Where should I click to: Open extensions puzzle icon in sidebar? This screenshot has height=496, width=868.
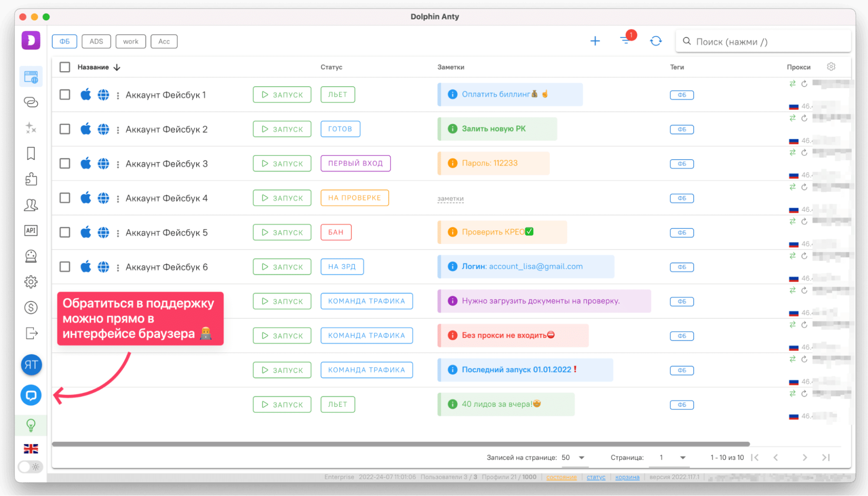coord(31,179)
